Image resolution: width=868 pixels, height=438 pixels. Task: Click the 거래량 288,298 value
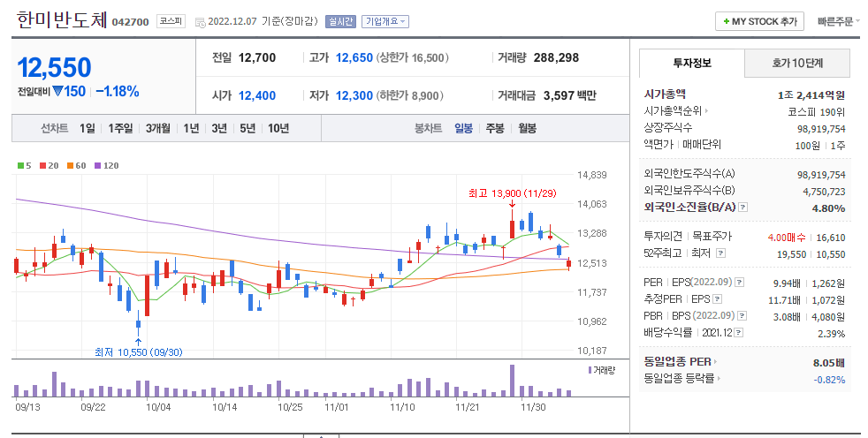556,57
